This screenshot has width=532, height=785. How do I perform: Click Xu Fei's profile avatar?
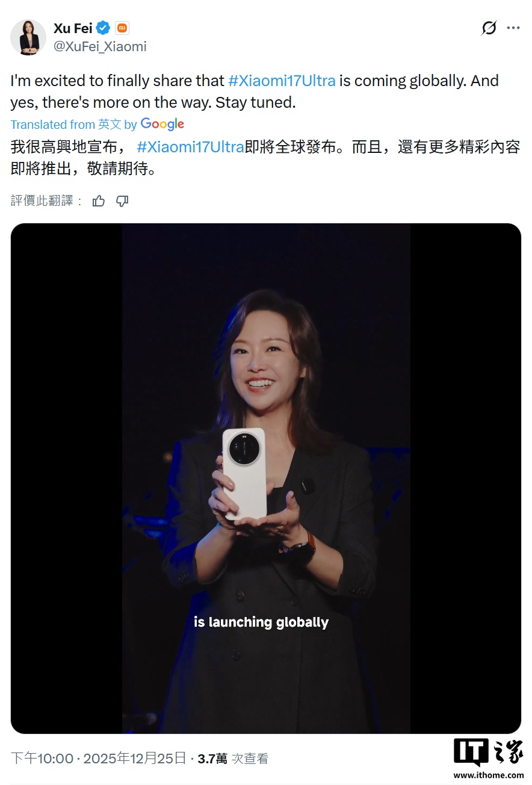click(x=28, y=37)
